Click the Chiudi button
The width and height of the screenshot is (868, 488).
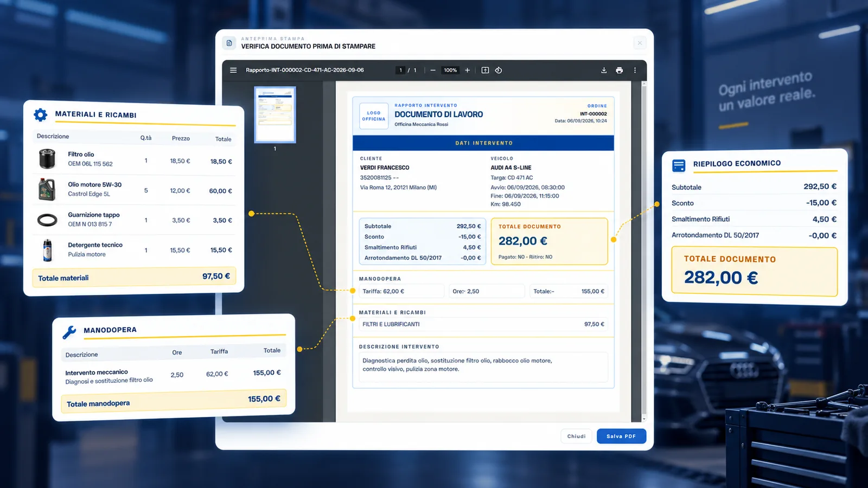click(576, 436)
